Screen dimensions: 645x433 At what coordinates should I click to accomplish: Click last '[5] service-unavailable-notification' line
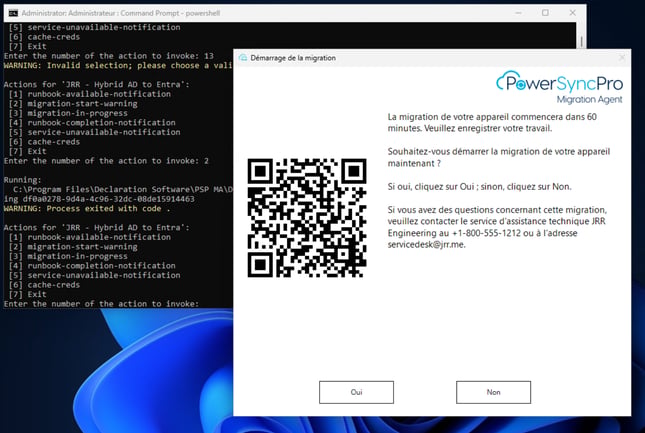pos(95,275)
